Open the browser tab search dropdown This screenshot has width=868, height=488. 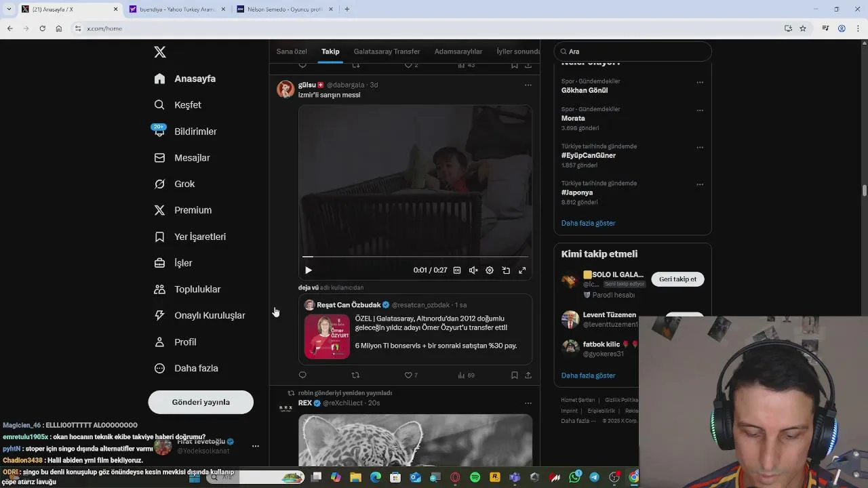pyautogui.click(x=9, y=9)
